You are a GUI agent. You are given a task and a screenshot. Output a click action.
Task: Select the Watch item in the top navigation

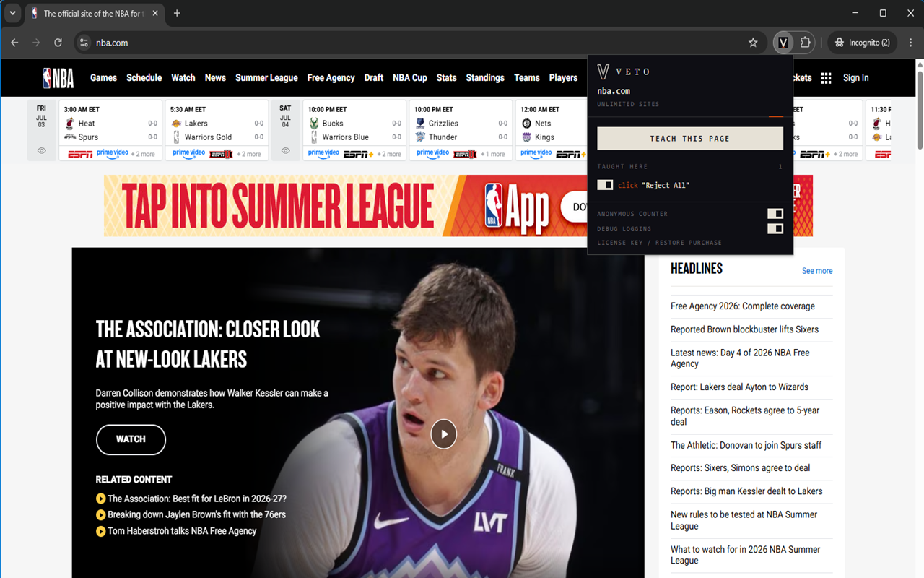click(x=183, y=78)
